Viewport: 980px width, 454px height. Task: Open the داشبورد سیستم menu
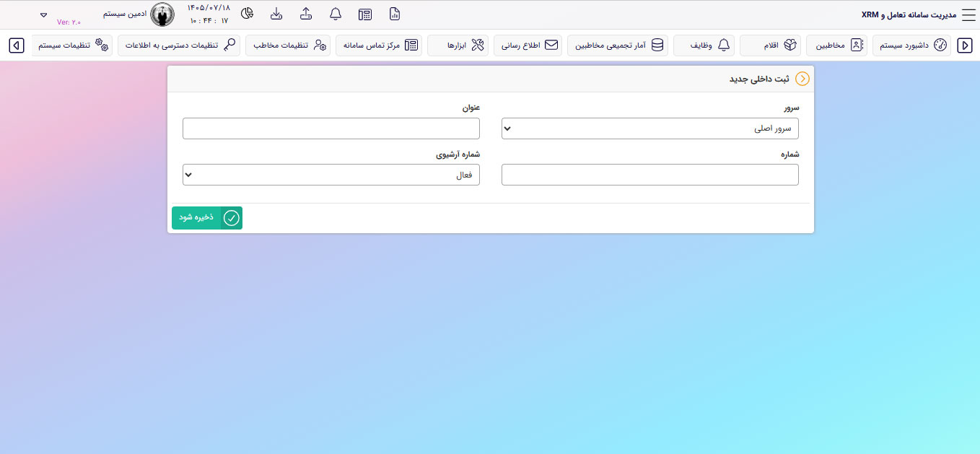(911, 45)
